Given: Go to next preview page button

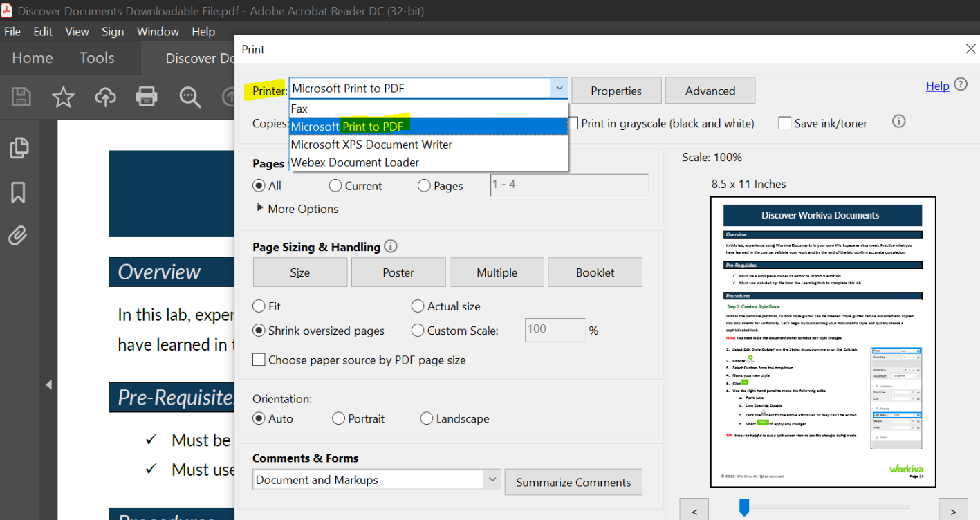Looking at the screenshot, I should tap(953, 511).
